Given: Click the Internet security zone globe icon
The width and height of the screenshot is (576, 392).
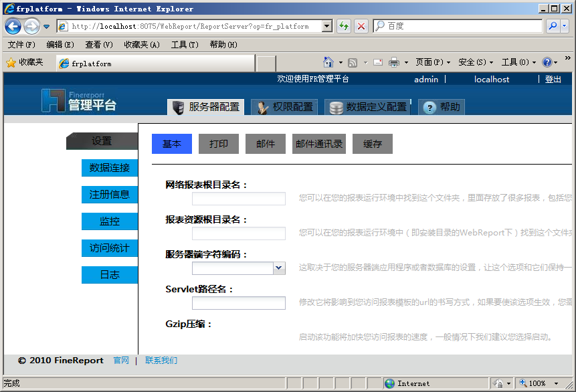Looking at the screenshot, I should coord(389,383).
